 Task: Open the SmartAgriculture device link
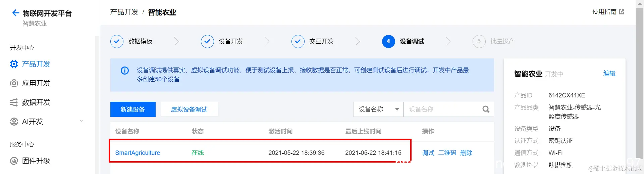[138, 153]
